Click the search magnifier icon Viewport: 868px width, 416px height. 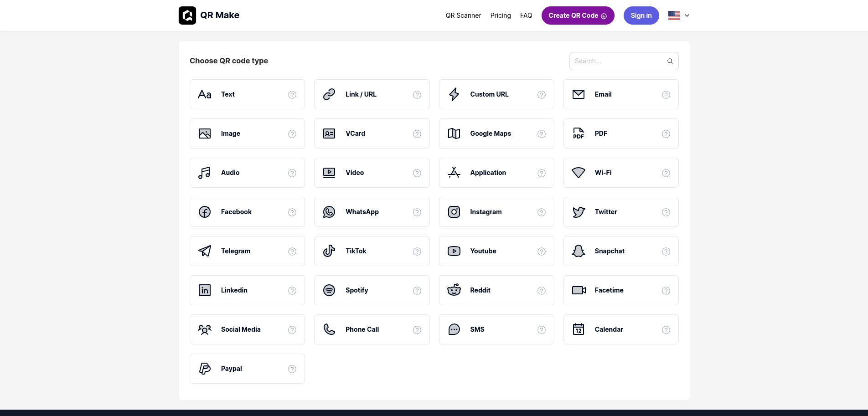(670, 61)
